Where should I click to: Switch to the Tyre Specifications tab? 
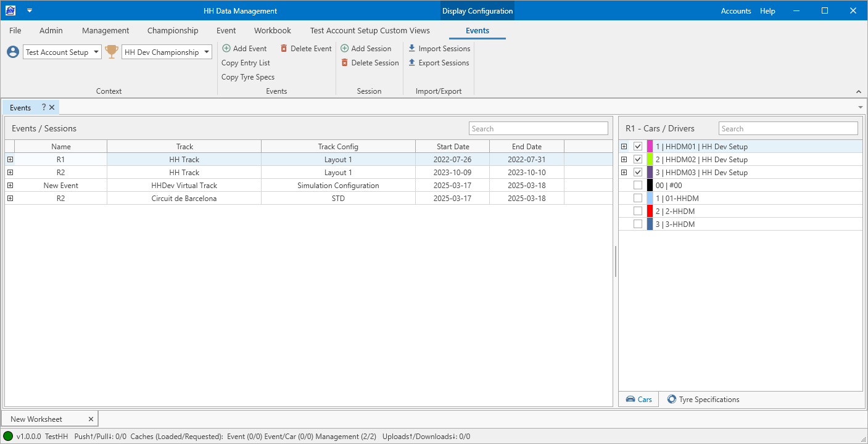coord(703,400)
